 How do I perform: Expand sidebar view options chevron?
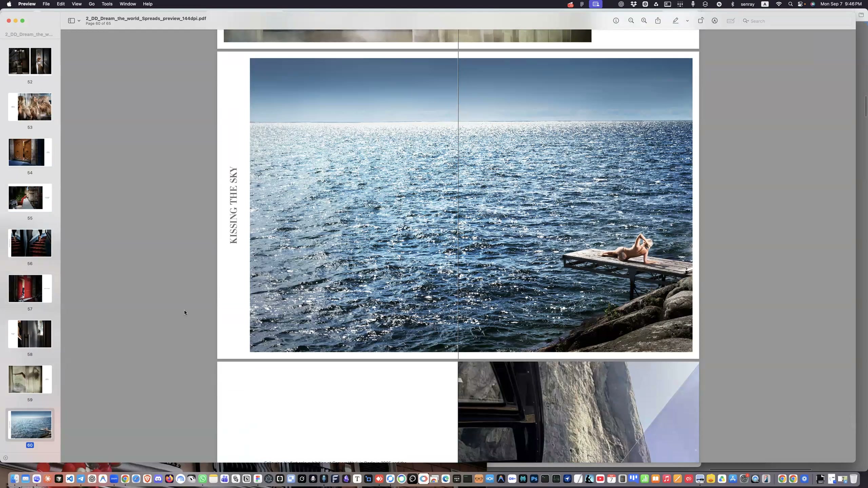coord(79,21)
